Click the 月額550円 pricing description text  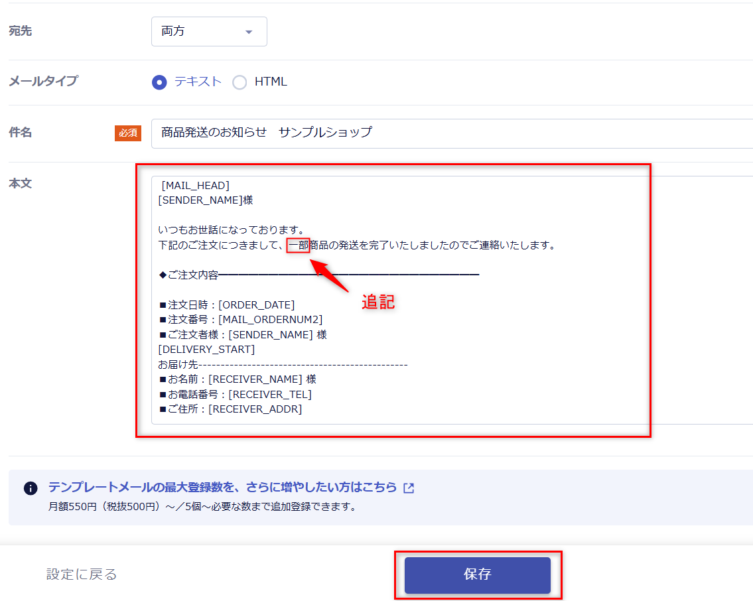coord(201,507)
